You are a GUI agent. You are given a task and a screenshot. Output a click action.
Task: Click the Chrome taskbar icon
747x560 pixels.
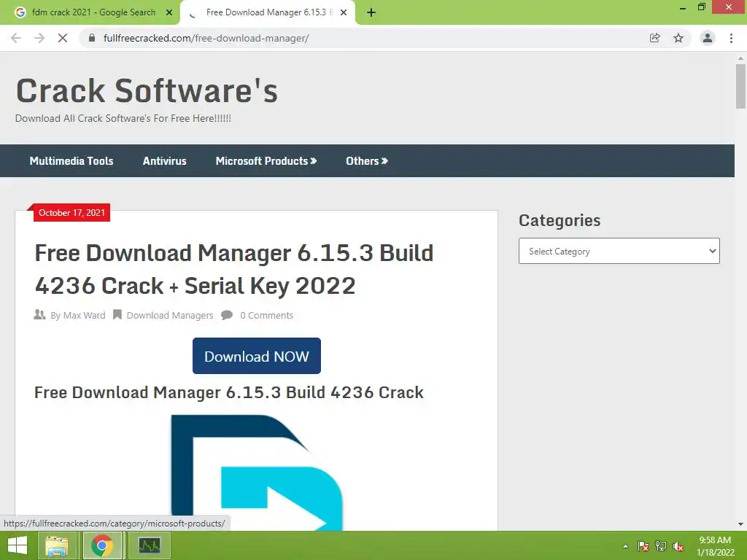point(102,545)
